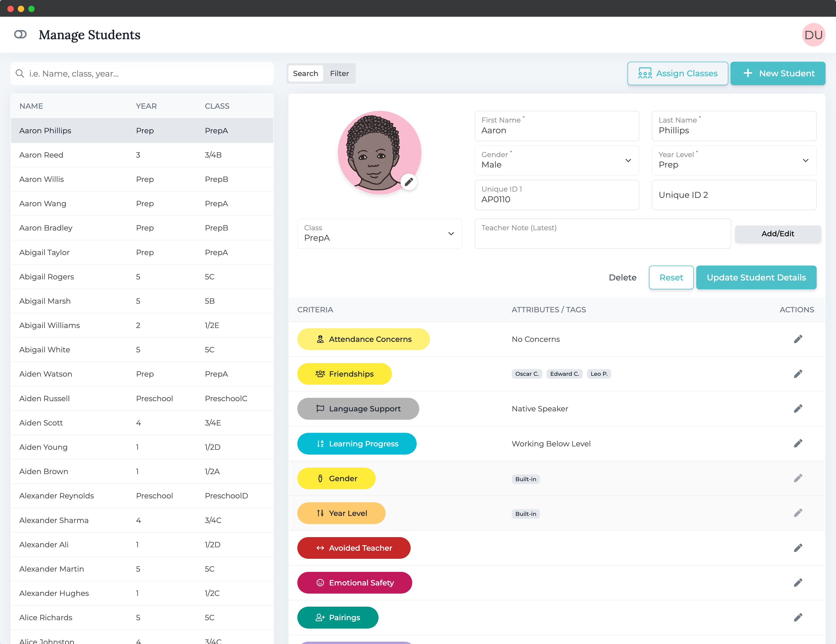The width and height of the screenshot is (836, 644).
Task: Edit Attendance Concerns attributes pencil icon
Action: pyautogui.click(x=798, y=339)
